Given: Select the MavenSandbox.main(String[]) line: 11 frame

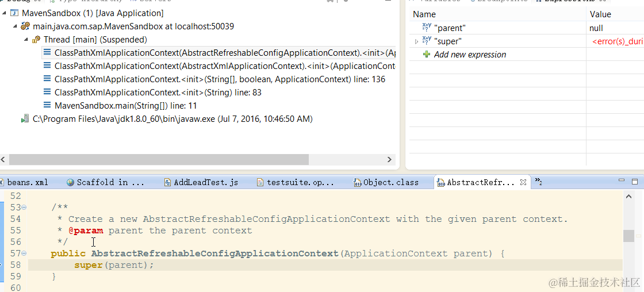Looking at the screenshot, I should coord(126,106).
